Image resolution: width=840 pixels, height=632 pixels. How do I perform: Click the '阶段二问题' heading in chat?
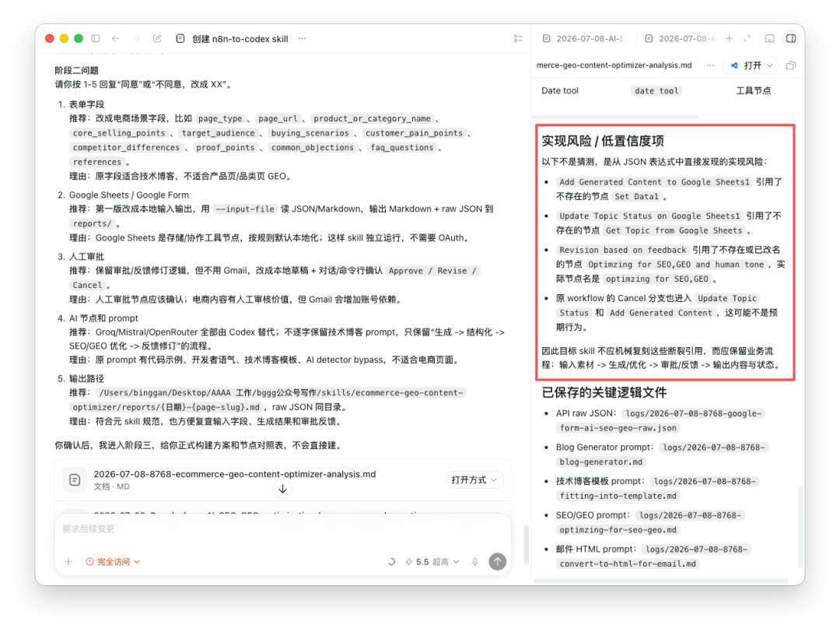(76, 70)
